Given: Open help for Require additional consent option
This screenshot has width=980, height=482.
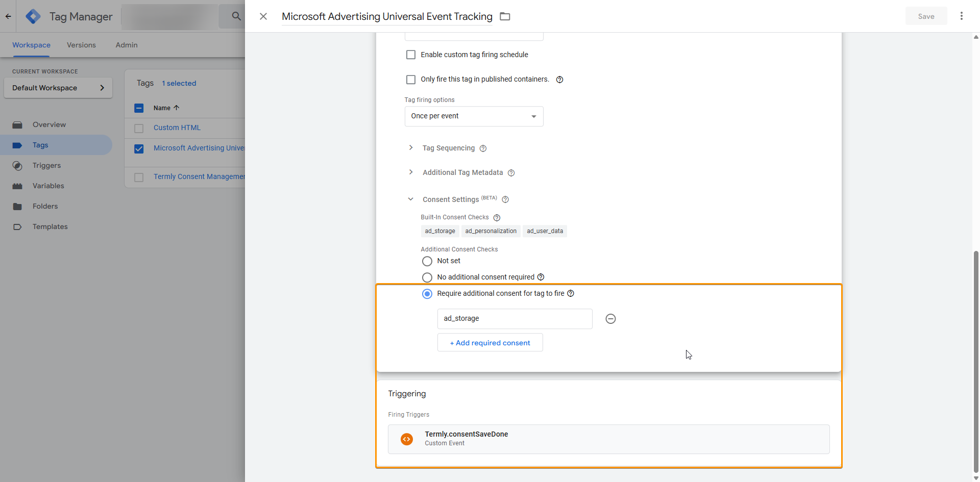Looking at the screenshot, I should (571, 293).
